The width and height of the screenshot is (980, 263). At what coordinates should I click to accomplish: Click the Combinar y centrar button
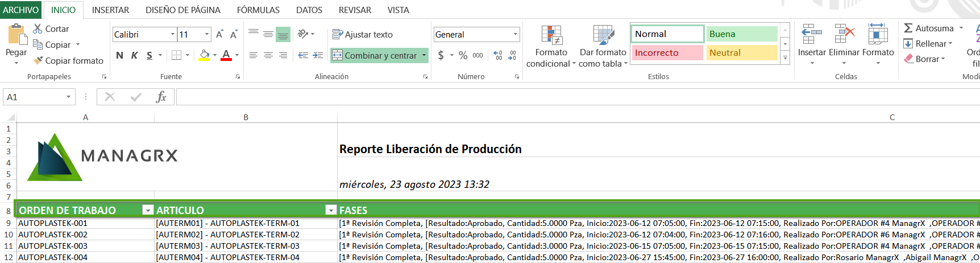click(375, 55)
